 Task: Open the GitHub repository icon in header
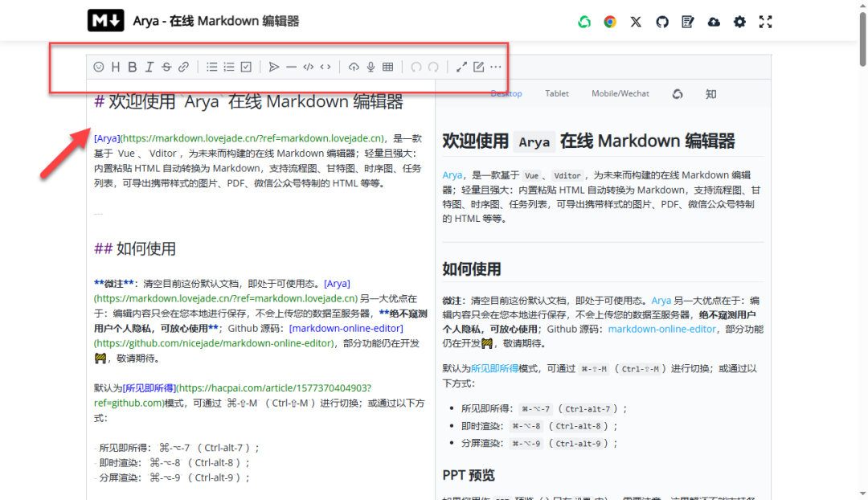click(x=662, y=22)
